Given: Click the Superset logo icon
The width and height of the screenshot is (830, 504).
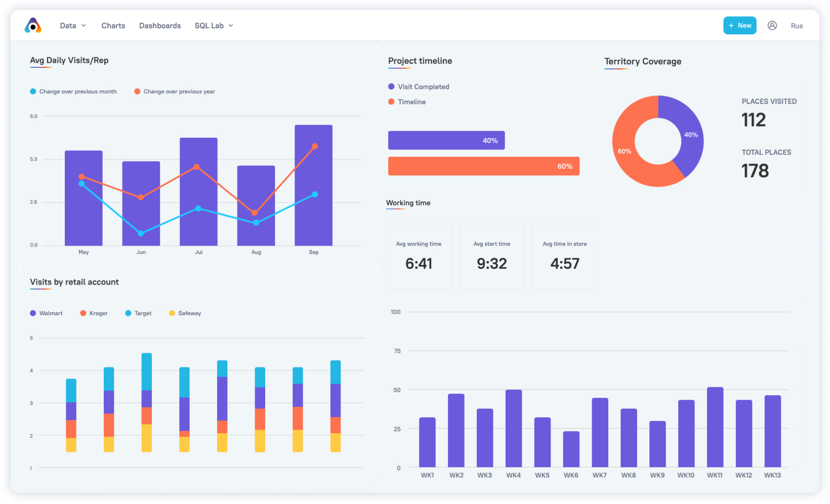Looking at the screenshot, I should pyautogui.click(x=33, y=25).
